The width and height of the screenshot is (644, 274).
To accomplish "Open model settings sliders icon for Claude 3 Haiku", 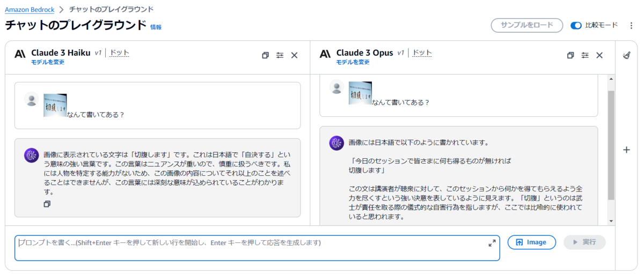I will [x=280, y=55].
